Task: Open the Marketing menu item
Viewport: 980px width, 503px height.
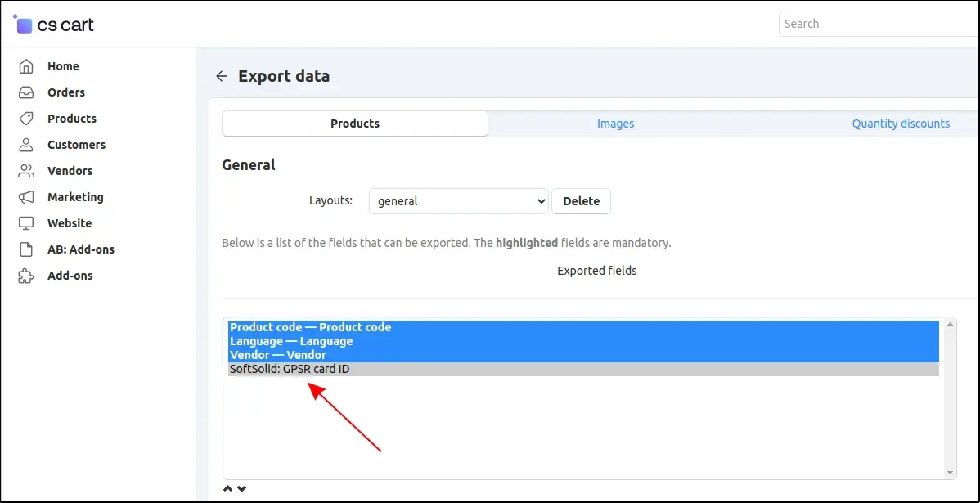Action: 75,197
